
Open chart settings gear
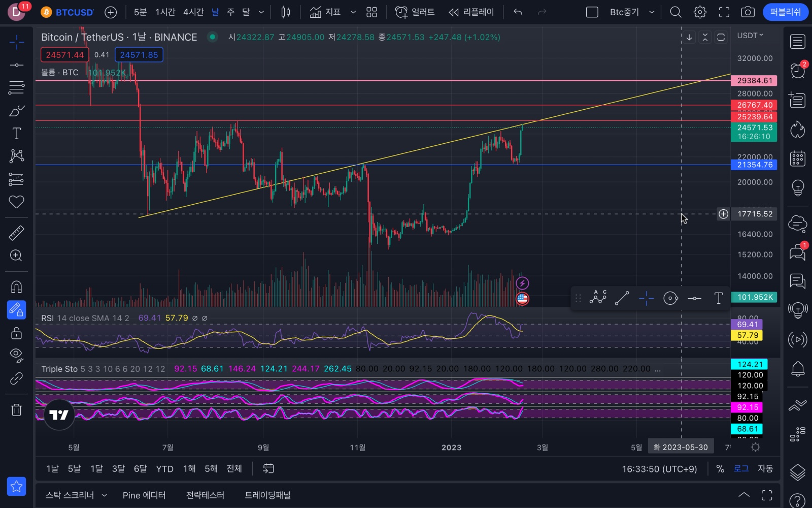pos(700,12)
